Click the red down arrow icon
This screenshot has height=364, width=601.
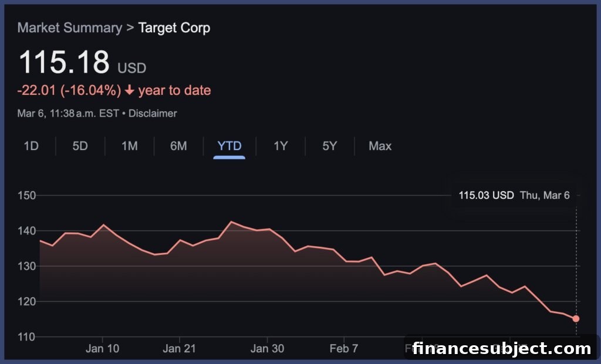[x=130, y=90]
